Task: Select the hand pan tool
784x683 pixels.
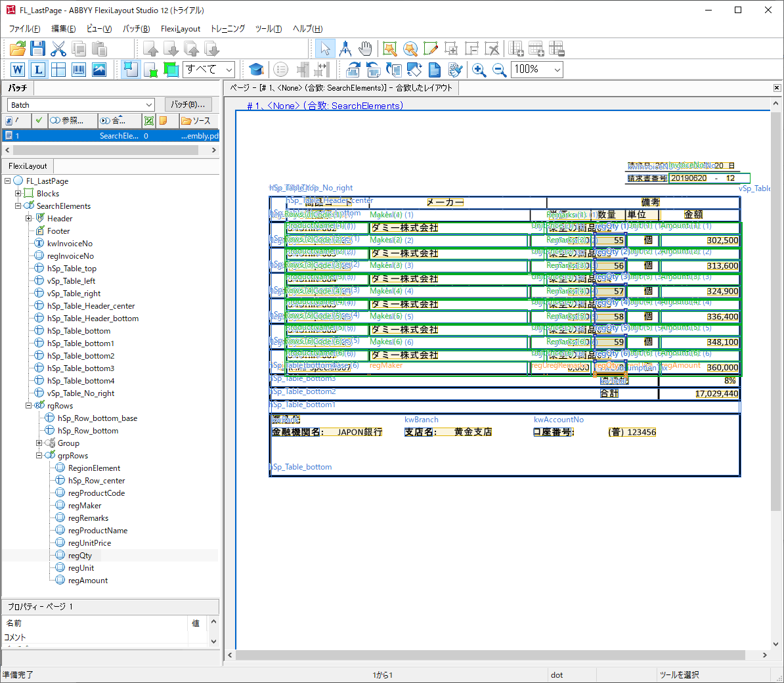Action: tap(366, 49)
